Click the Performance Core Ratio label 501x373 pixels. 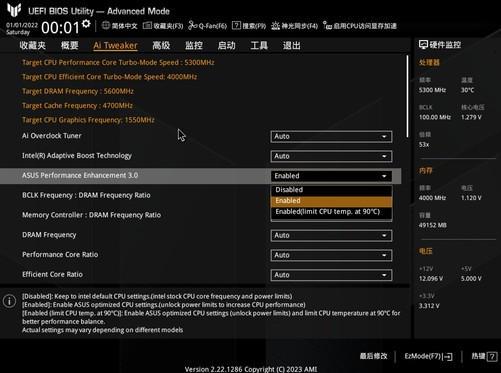[60, 255]
